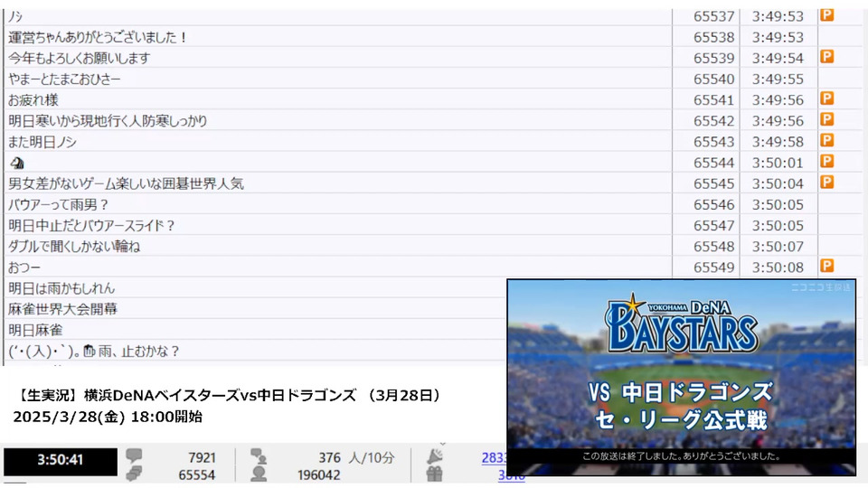
Task: Click the timestamp 3:49:58
Action: click(778, 142)
